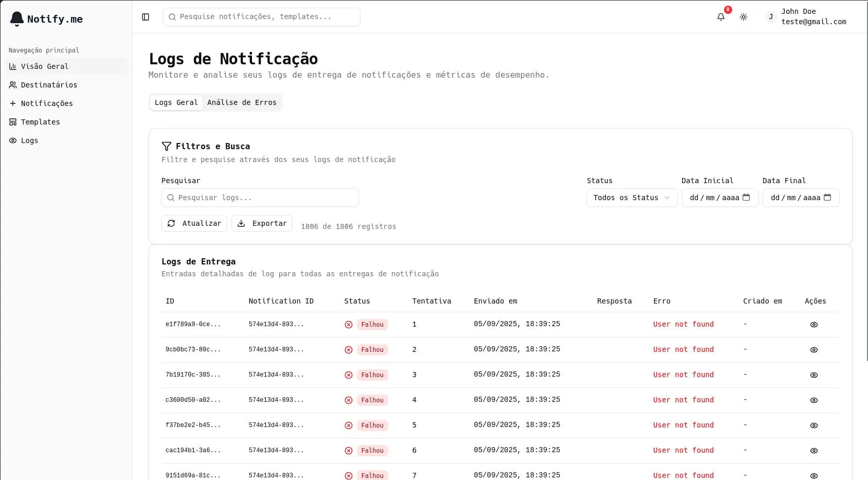View details of log 9cb0bc73-80c
Image resolution: width=868 pixels, height=480 pixels.
[x=814, y=350]
